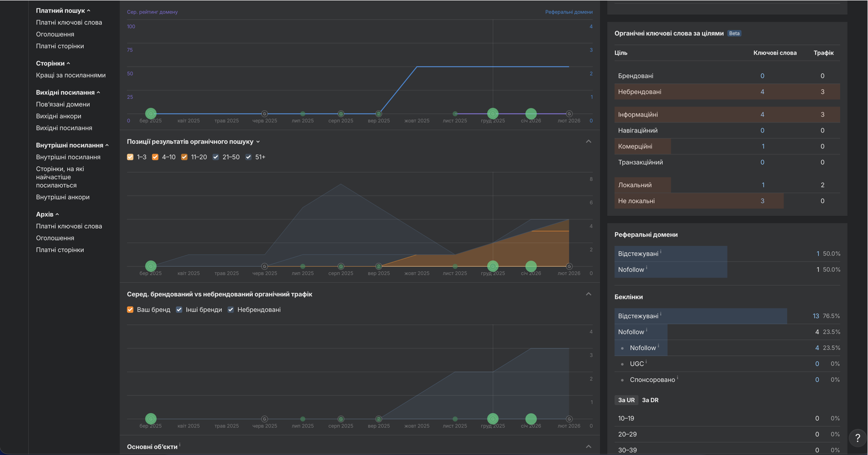Image resolution: width=868 pixels, height=455 pixels.
Task: Click info icon next to UGC
Action: [x=646, y=362]
